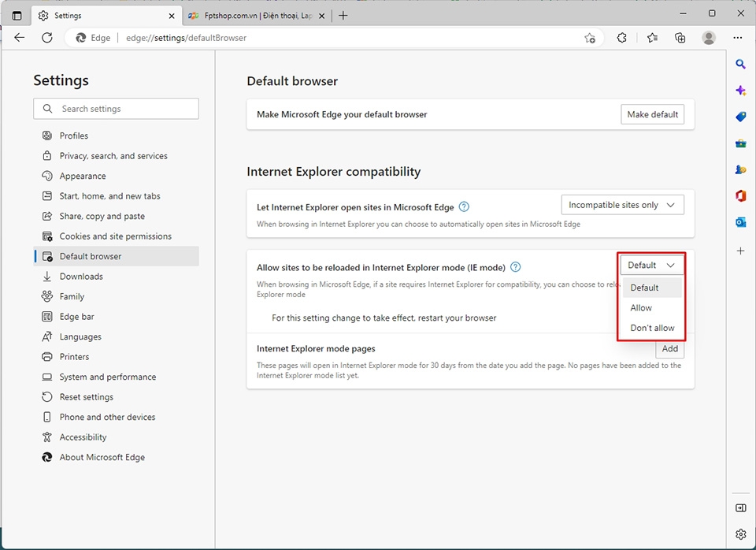Open the sidebar Tools briefcase icon
This screenshot has height=550, width=756.
pos(740,143)
